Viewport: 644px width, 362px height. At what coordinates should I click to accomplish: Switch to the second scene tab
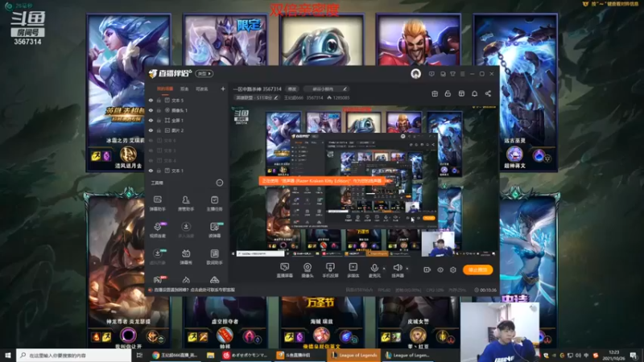184,88
